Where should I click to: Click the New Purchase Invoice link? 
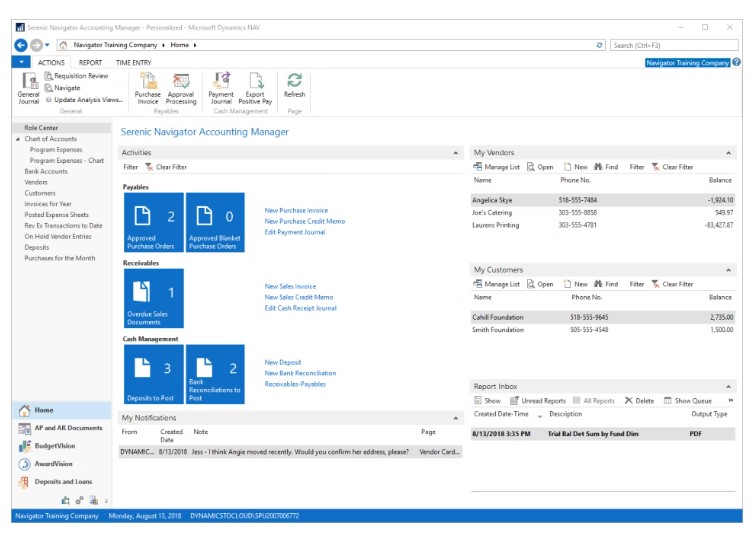[x=296, y=211]
